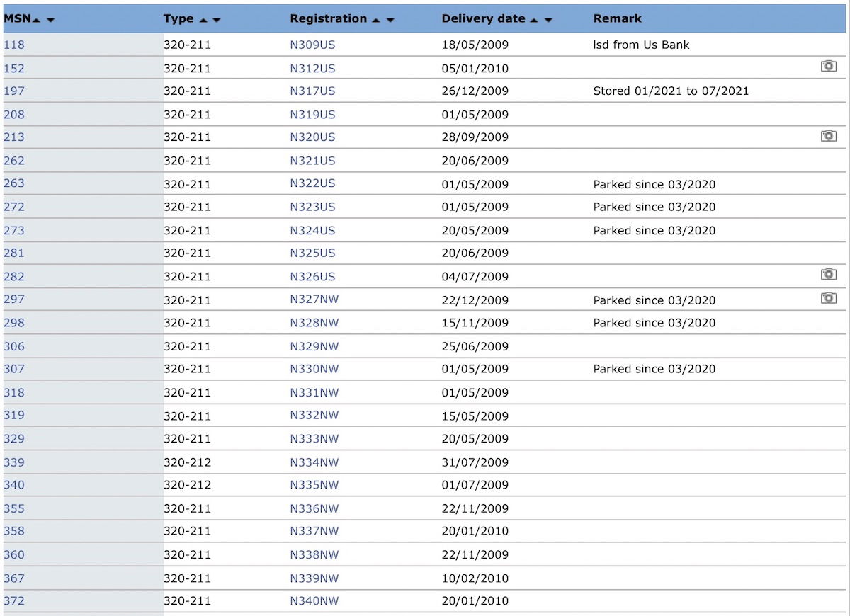
Task: Open MSN 372 link
Action: (13, 600)
